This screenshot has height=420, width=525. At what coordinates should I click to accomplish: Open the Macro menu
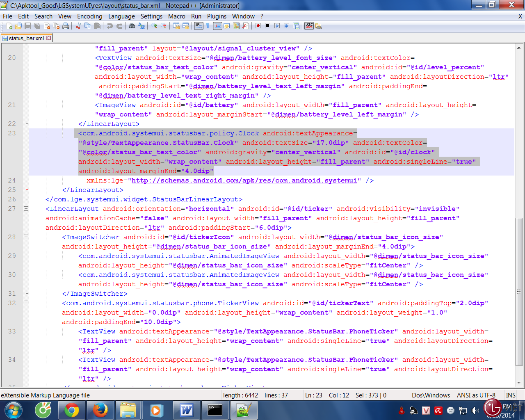(177, 16)
